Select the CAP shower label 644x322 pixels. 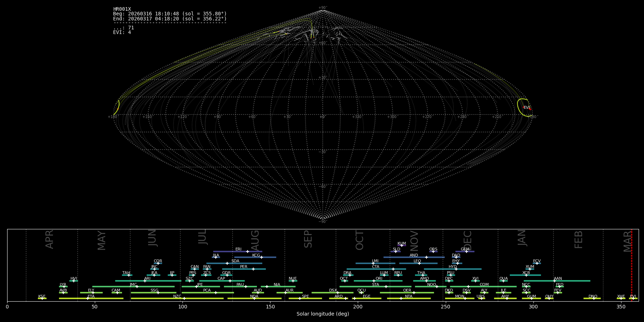[221, 278]
